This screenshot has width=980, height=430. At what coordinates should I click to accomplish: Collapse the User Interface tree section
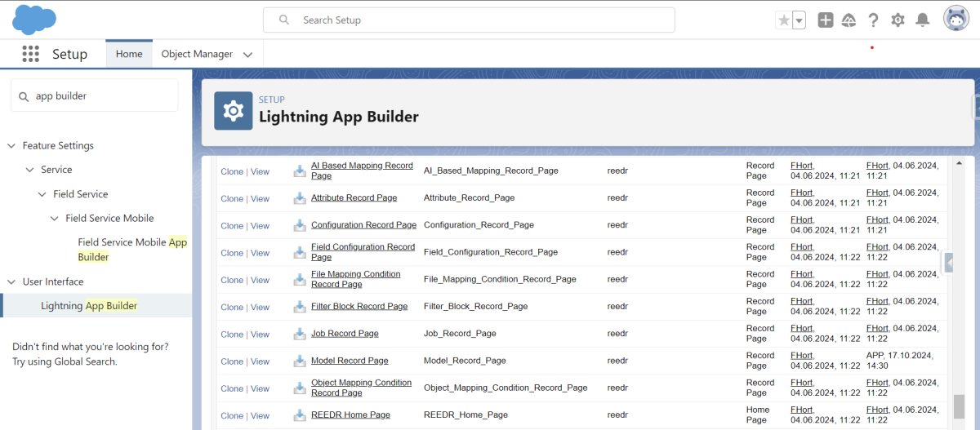[11, 282]
